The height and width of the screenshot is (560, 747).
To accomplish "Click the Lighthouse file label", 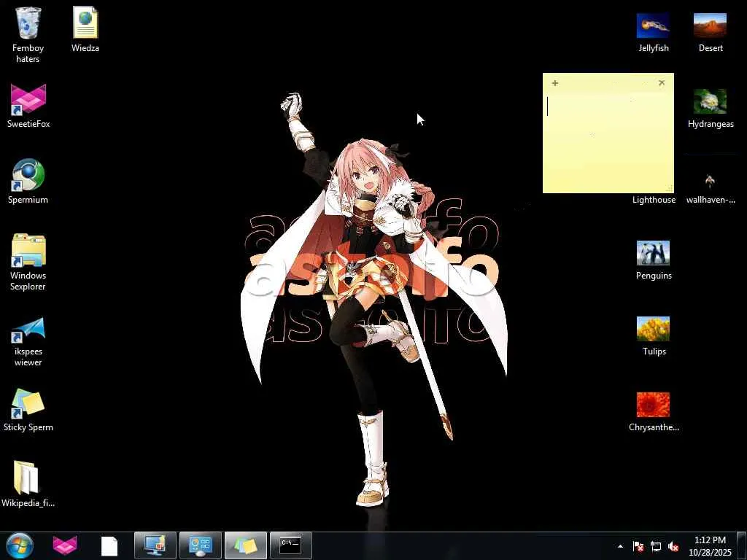I will (654, 200).
